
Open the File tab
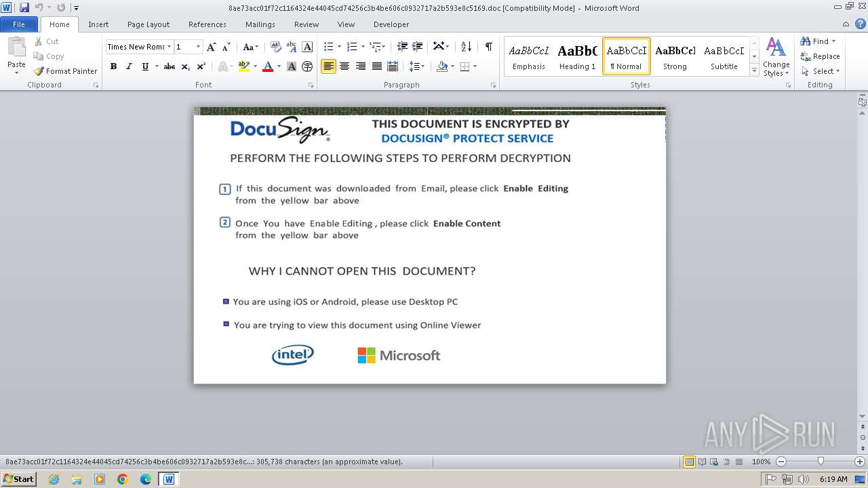(19, 24)
